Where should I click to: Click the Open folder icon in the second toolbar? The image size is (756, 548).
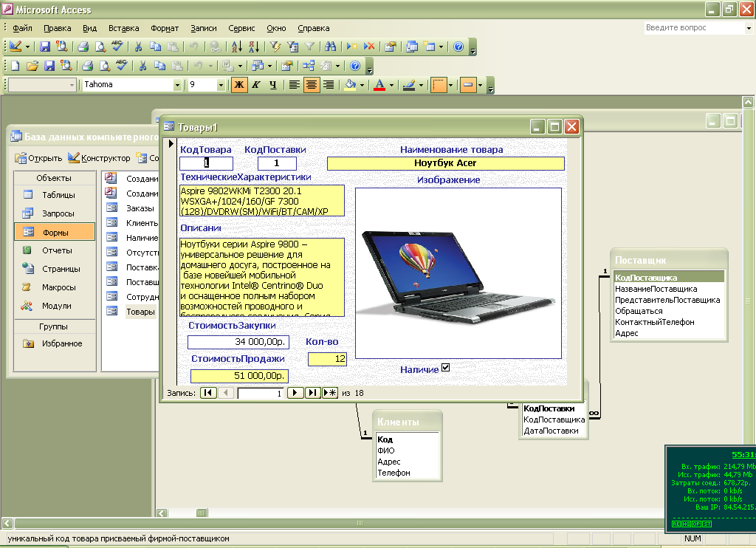[32, 66]
